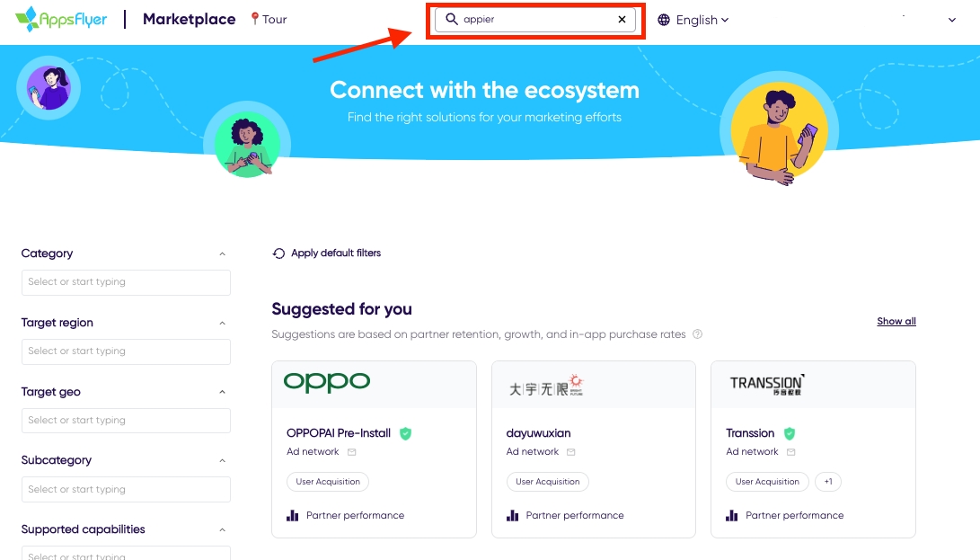Image resolution: width=980 pixels, height=560 pixels.
Task: Click the magnifier icon in search box
Action: [452, 19]
